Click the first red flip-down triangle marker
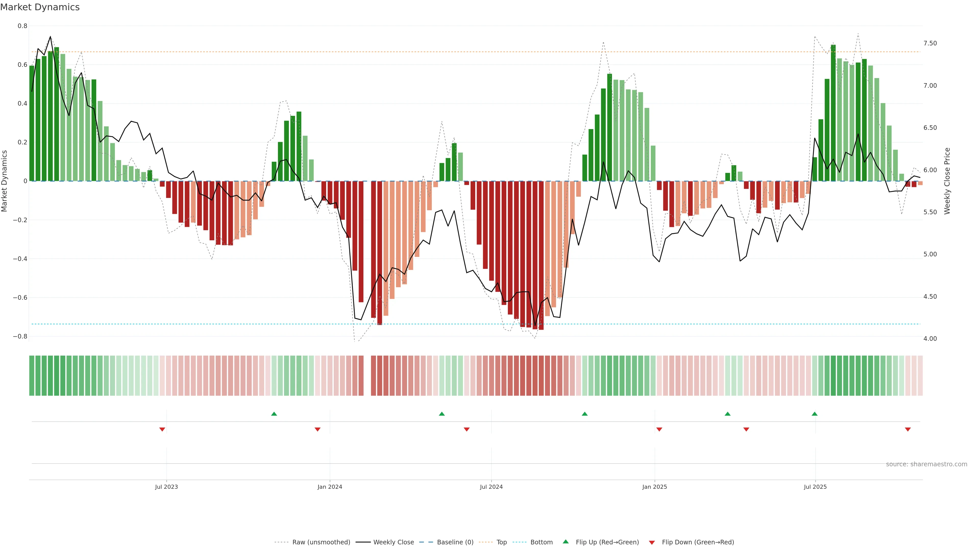 click(x=162, y=429)
